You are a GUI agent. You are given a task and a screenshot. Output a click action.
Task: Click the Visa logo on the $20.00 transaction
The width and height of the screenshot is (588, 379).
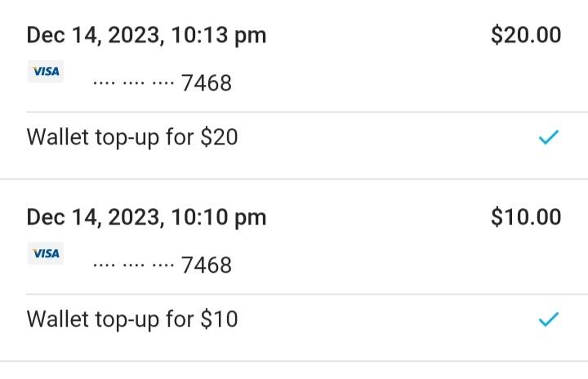[46, 72]
